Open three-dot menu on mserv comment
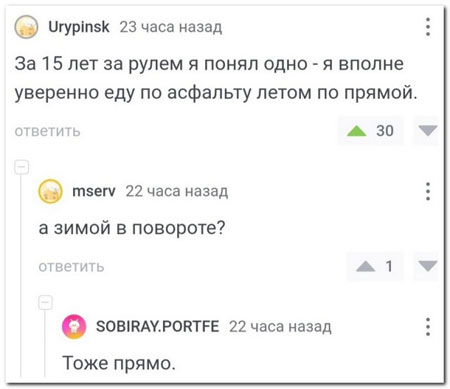Viewport: 450px width, 389px height. (428, 191)
